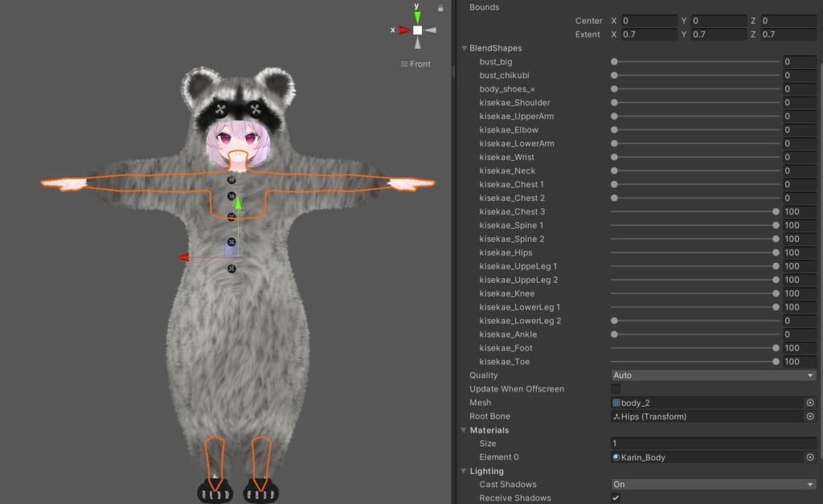Open the object picker for the Mesh field
The width and height of the screenshot is (823, 504).
[x=810, y=403]
